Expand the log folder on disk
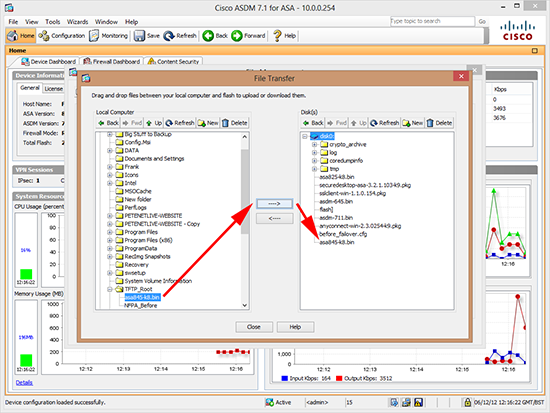The width and height of the screenshot is (550, 413). (314, 153)
